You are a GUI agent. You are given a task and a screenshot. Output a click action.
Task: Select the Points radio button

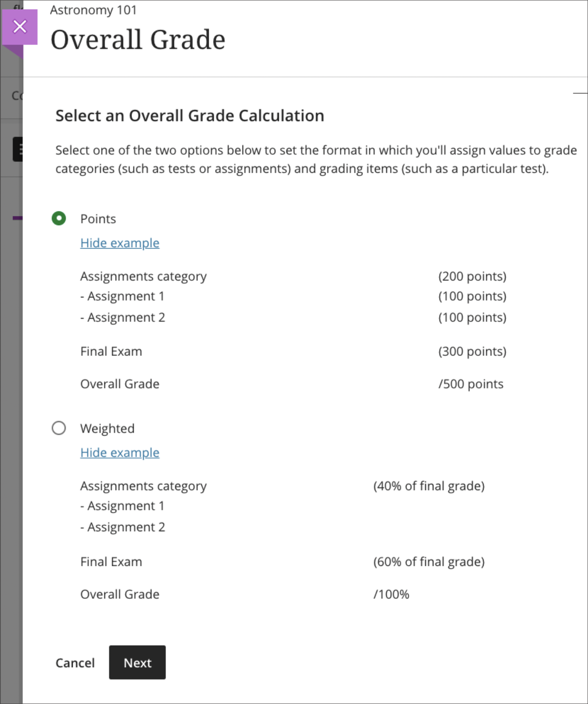tap(59, 218)
